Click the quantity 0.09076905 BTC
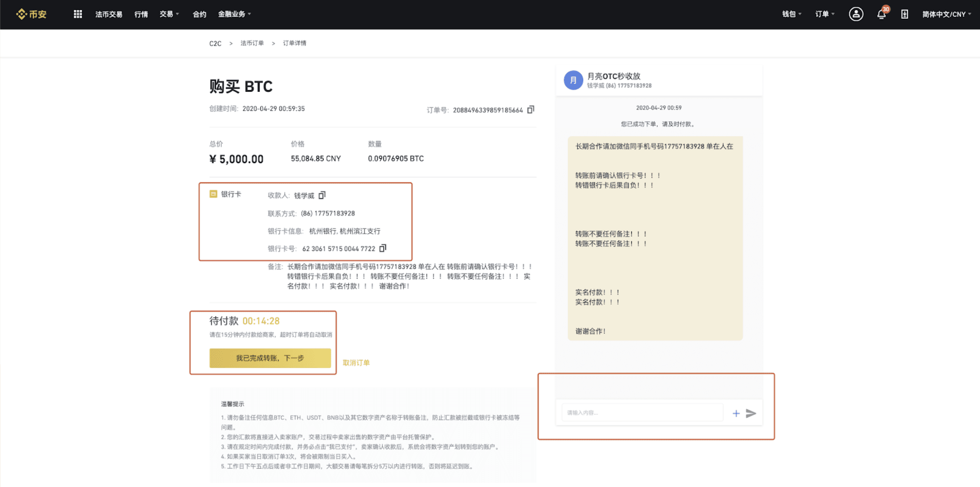 tap(396, 158)
